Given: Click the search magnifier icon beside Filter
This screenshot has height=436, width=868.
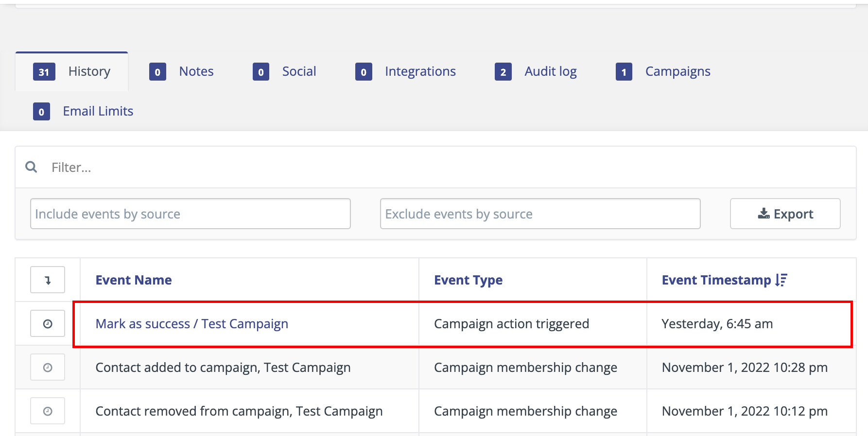Looking at the screenshot, I should click(32, 167).
